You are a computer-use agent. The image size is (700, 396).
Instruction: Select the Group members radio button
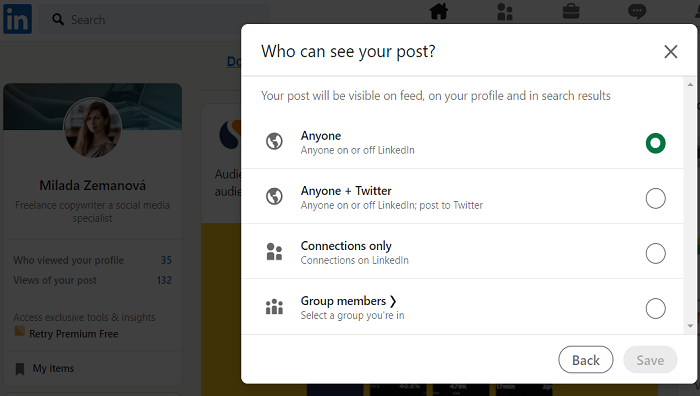(x=655, y=308)
